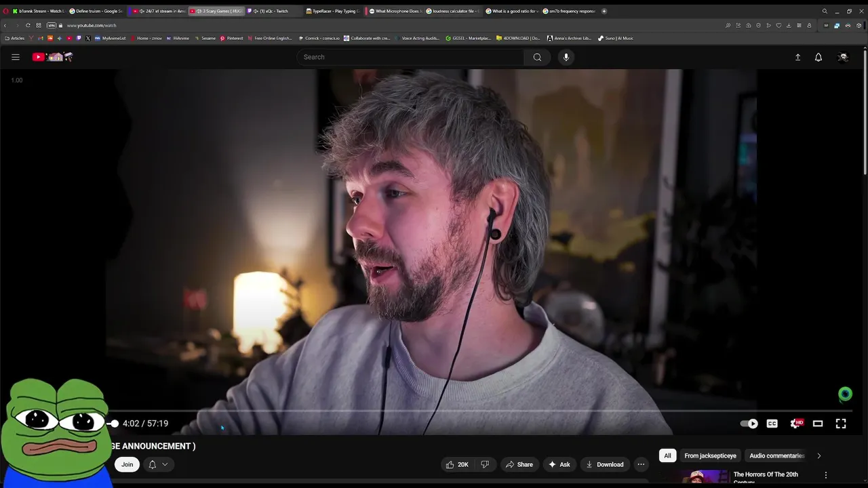Select the Audio commentaries chip
868x488 pixels.
point(776,455)
